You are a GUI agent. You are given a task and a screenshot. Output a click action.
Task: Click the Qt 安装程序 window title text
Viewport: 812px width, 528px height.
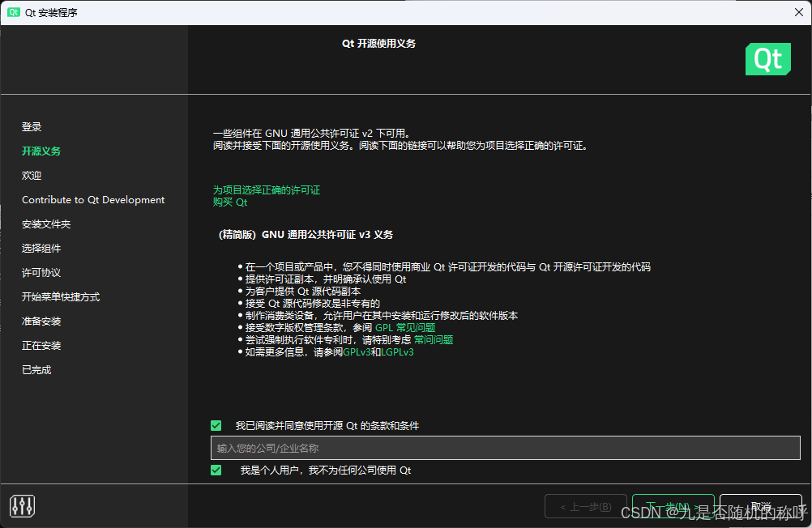pyautogui.click(x=51, y=12)
